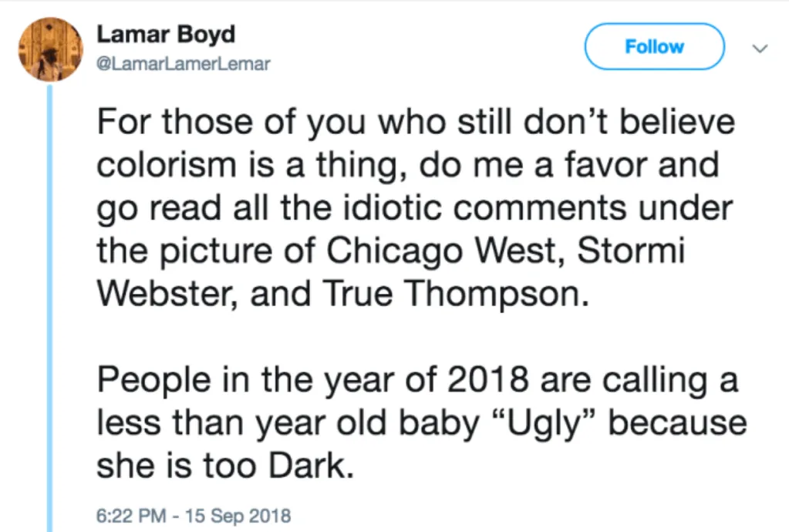This screenshot has width=789, height=532.
Task: Open the 6:22 PM timestamp link
Action: [131, 516]
